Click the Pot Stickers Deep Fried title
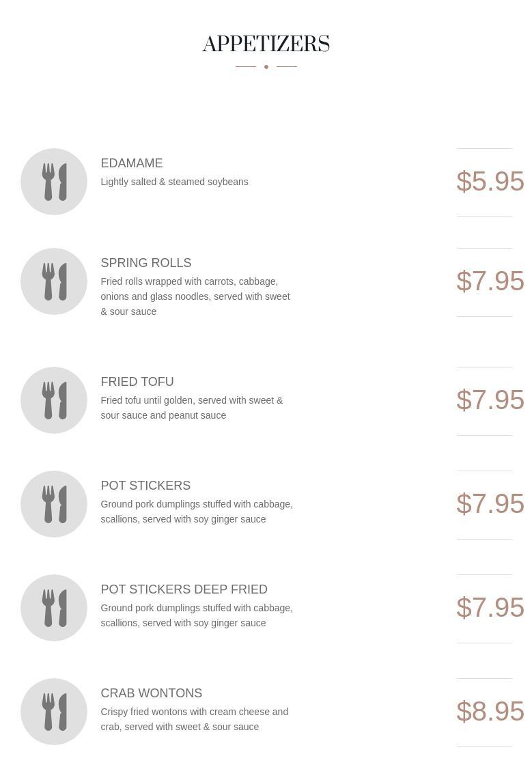This screenshot has width=532, height=767. click(x=184, y=589)
